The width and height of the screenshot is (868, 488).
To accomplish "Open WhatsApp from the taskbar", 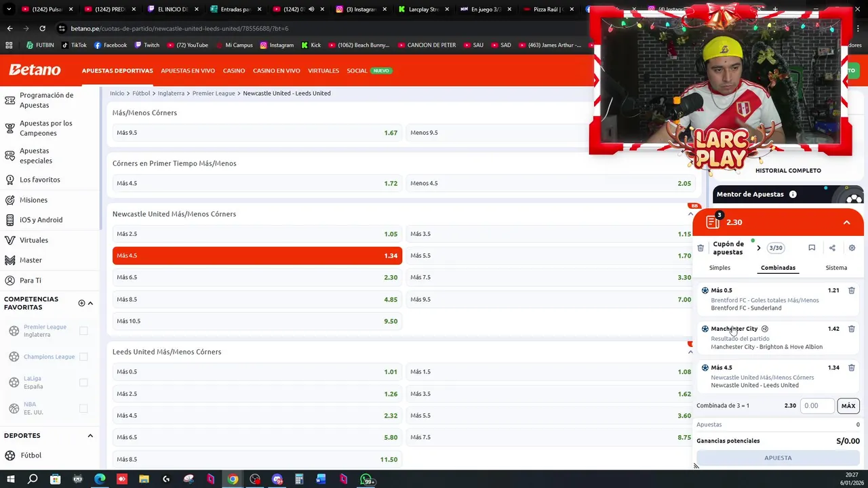I will (366, 480).
